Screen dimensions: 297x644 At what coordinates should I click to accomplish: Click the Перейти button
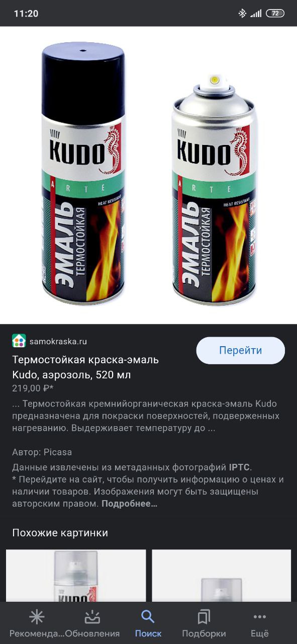[240, 351]
